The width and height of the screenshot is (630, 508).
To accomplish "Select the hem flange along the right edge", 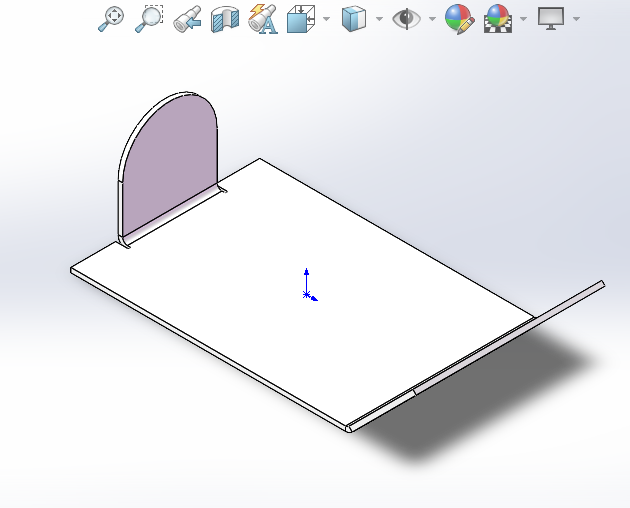I will [510, 338].
